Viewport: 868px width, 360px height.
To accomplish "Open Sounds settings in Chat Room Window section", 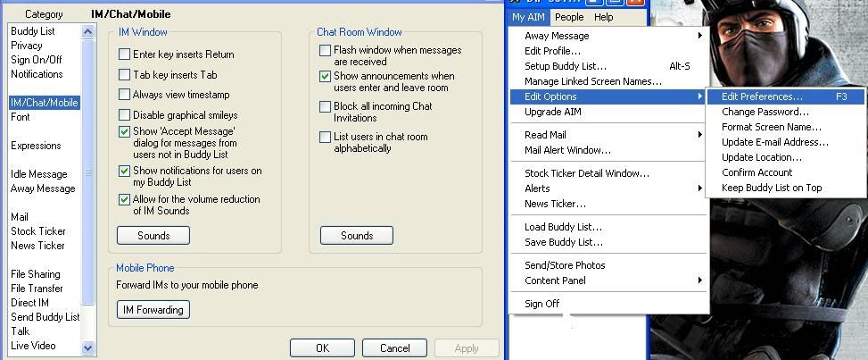I will pyautogui.click(x=357, y=235).
